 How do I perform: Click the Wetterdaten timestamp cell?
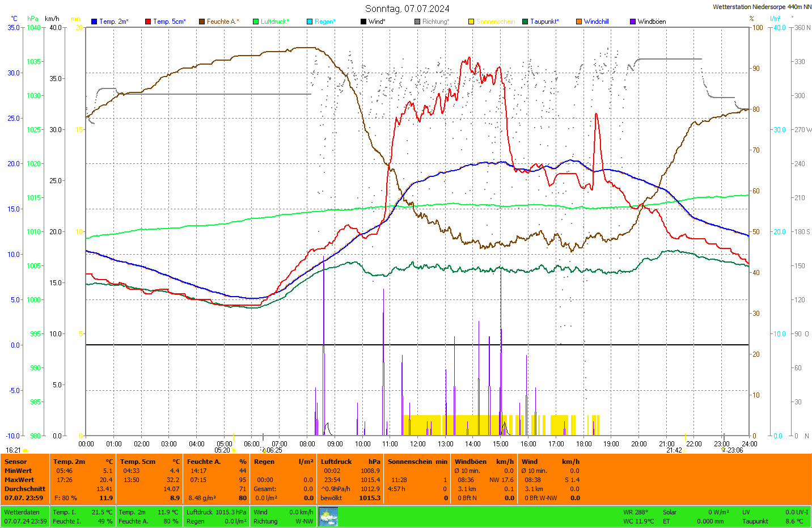[25, 517]
